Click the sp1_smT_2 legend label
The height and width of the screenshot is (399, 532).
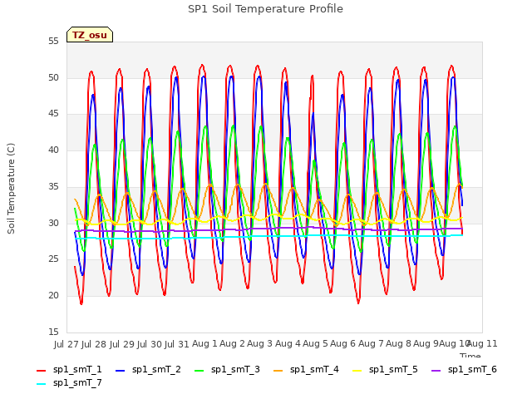(156, 369)
